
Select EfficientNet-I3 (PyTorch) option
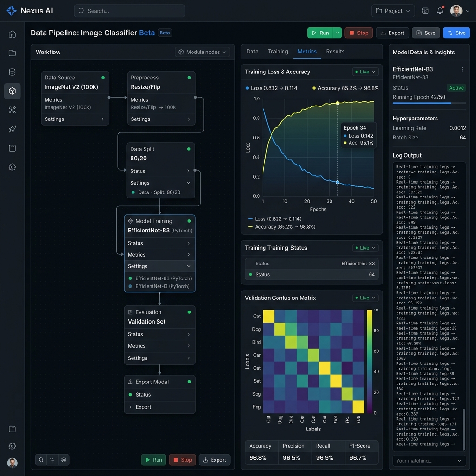point(159,286)
